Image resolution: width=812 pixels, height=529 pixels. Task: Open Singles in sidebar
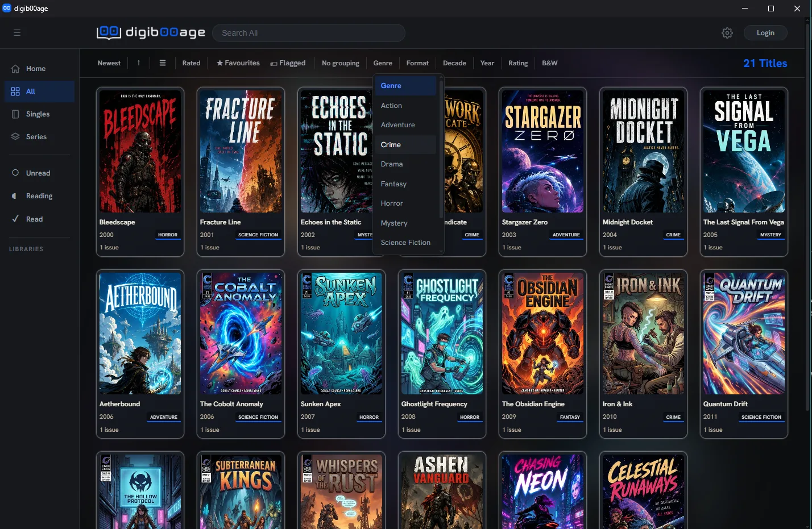pyautogui.click(x=40, y=114)
